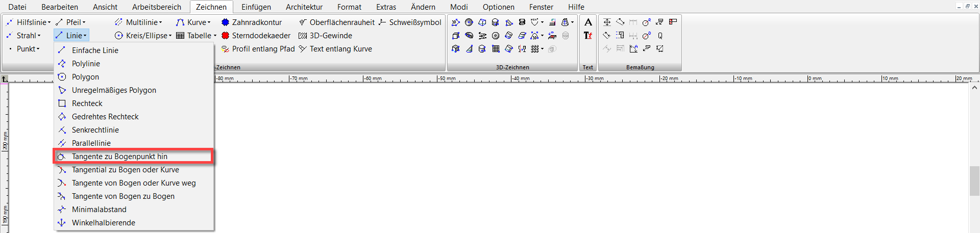
Task: Click the Oberflächenrauheit tool
Action: pos(337,22)
